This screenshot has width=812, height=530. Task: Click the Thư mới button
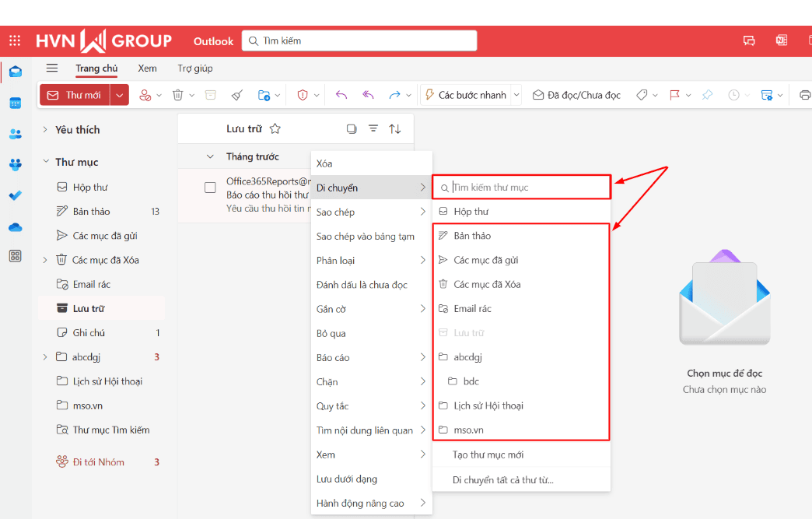pyautogui.click(x=75, y=95)
